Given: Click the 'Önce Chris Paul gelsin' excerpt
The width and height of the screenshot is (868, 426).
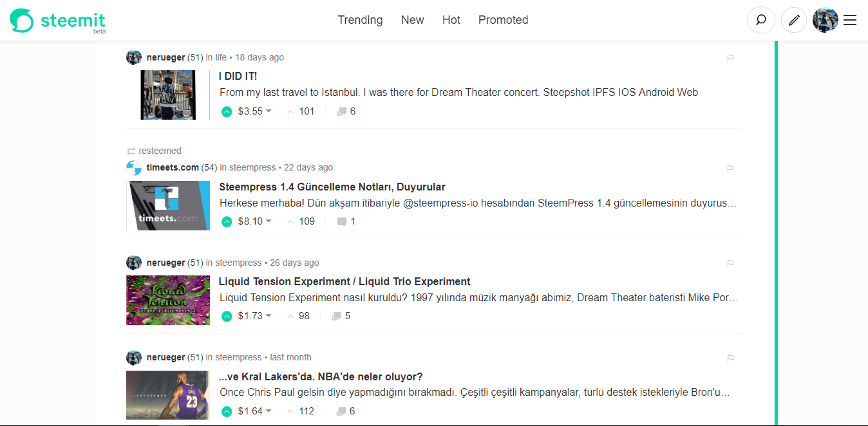Looking at the screenshot, I should 475,393.
